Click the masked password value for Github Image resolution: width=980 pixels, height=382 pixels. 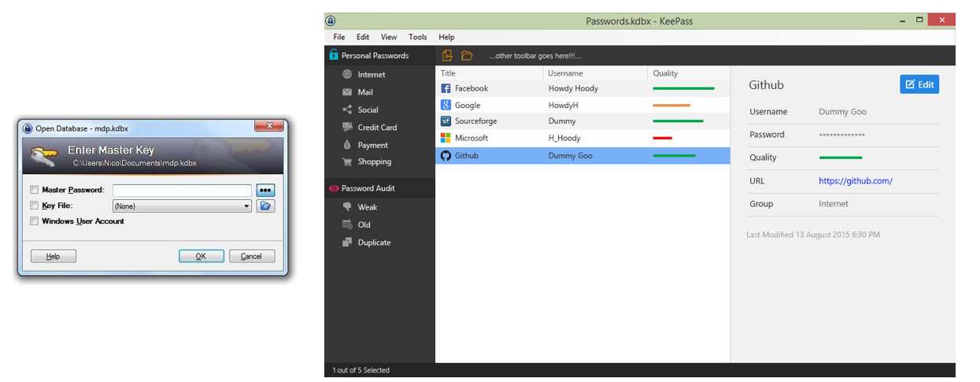click(x=841, y=135)
